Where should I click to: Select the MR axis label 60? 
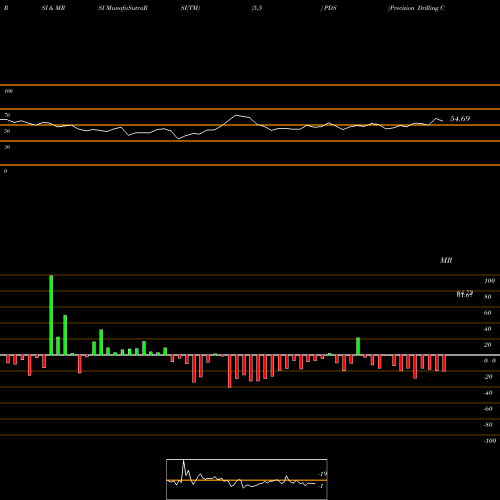tap(488, 313)
